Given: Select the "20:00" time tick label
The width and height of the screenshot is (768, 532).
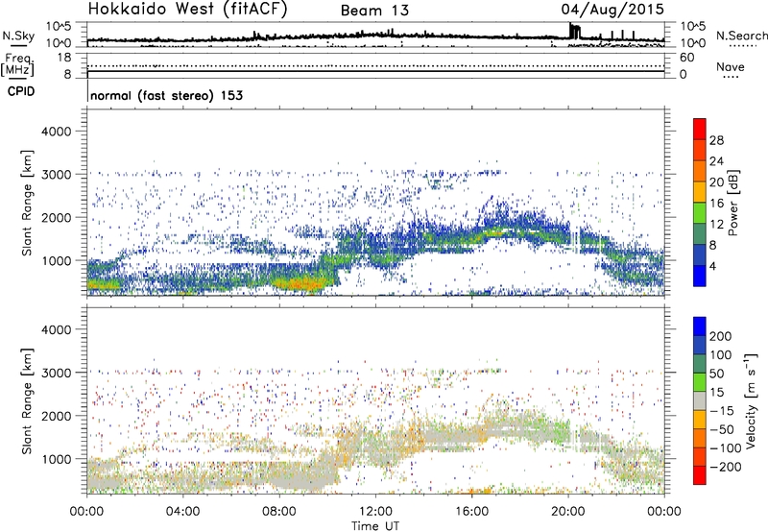Looking at the screenshot, I should point(568,512).
